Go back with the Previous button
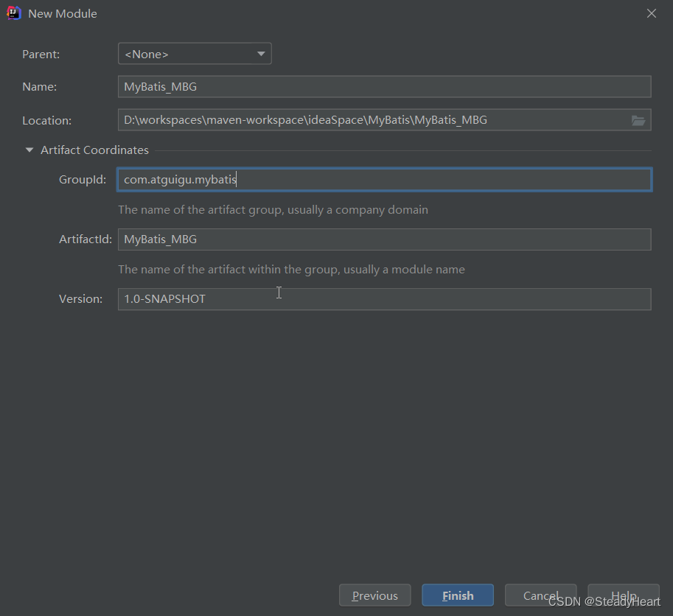This screenshot has height=616, width=673. [374, 595]
